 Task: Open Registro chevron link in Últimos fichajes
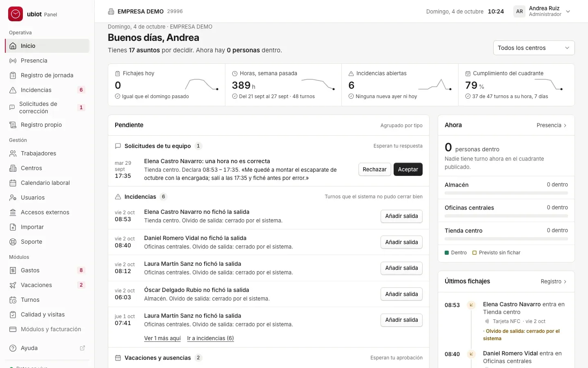[554, 282]
